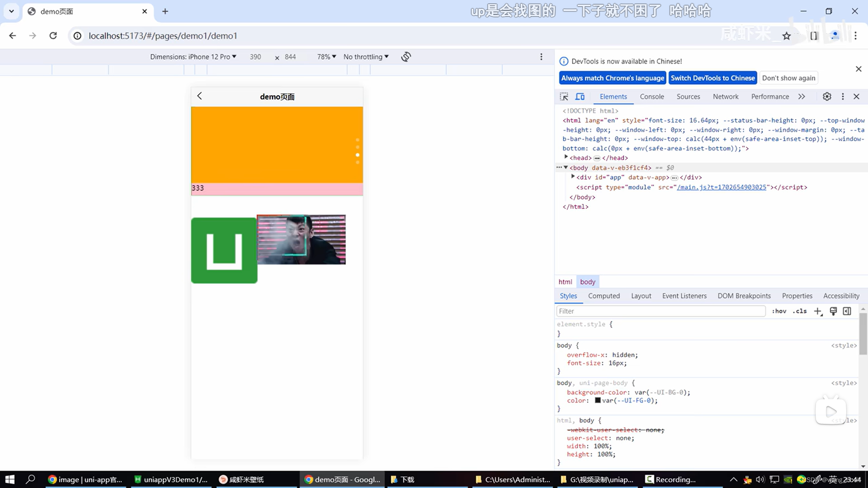868x488 pixels.
Task: Open Chrome profile avatar
Action: [x=835, y=36]
